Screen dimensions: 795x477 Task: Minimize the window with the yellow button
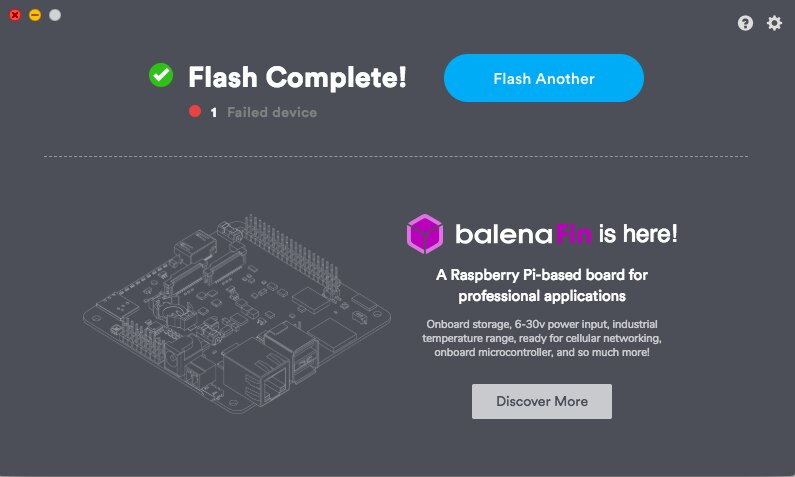pos(35,15)
